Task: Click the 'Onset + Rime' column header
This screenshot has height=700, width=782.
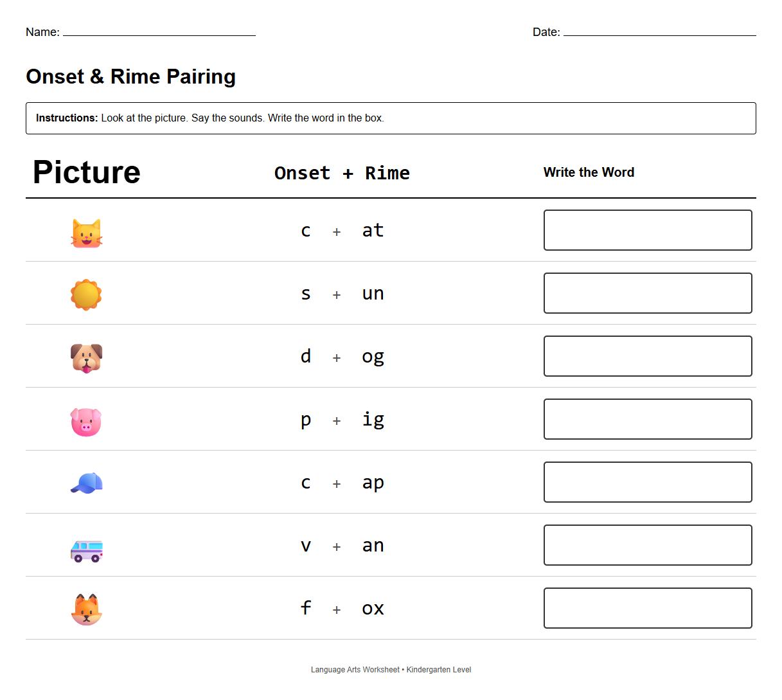Action: pyautogui.click(x=342, y=172)
